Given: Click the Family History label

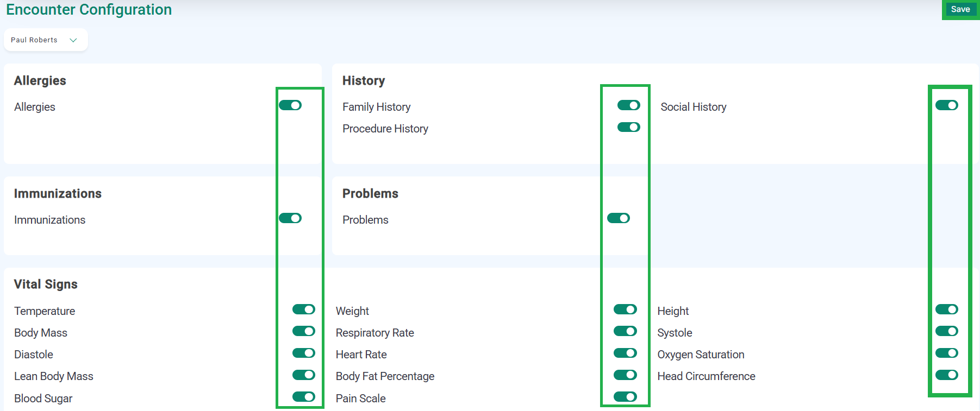Looking at the screenshot, I should (377, 107).
